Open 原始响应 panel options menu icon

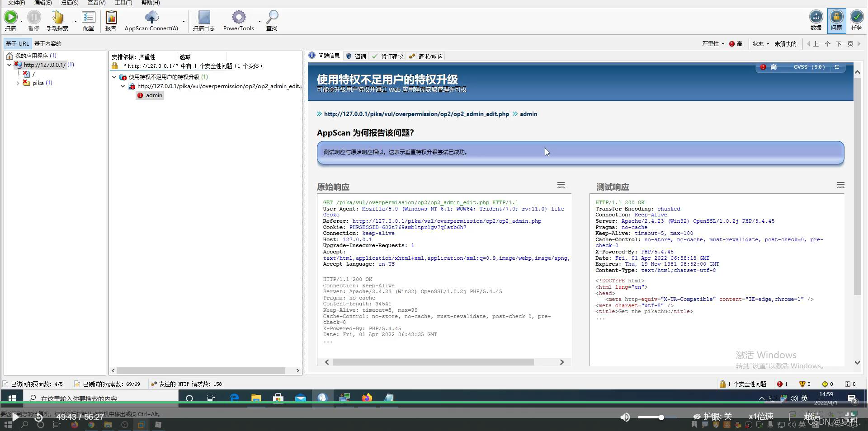[561, 185]
